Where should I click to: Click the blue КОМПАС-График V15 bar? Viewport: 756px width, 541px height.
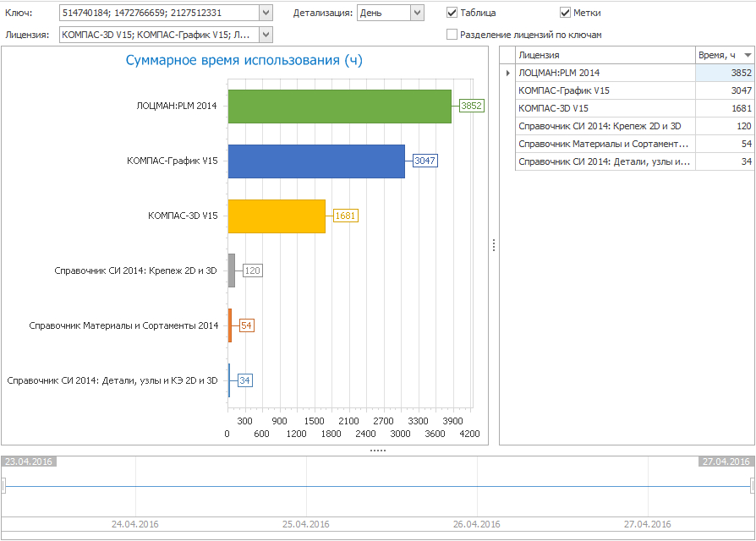[x=316, y=161]
